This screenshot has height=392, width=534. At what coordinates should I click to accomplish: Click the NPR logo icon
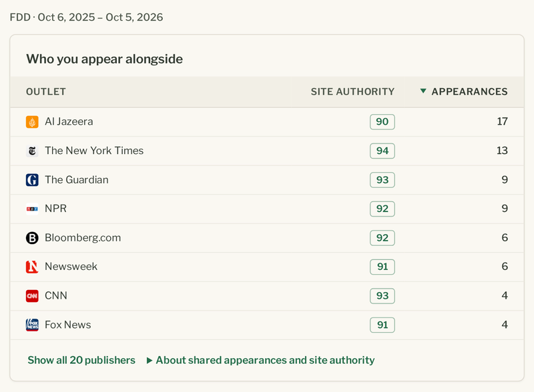(32, 209)
